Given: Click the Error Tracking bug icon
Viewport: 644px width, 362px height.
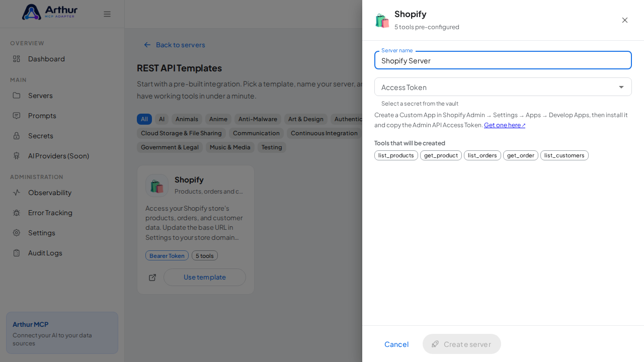Looking at the screenshot, I should coord(17,213).
